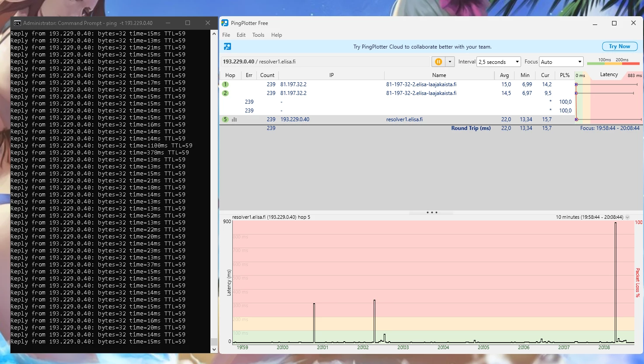Click the Latency column header
This screenshot has height=364, width=644.
[609, 75]
